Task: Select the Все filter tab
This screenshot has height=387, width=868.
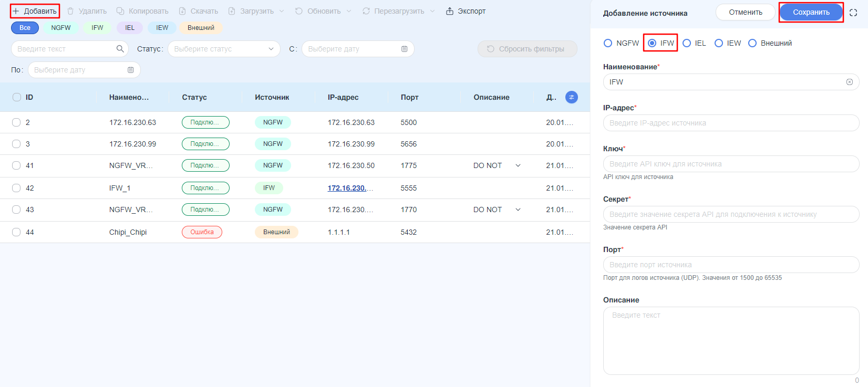Action: pyautogui.click(x=25, y=28)
